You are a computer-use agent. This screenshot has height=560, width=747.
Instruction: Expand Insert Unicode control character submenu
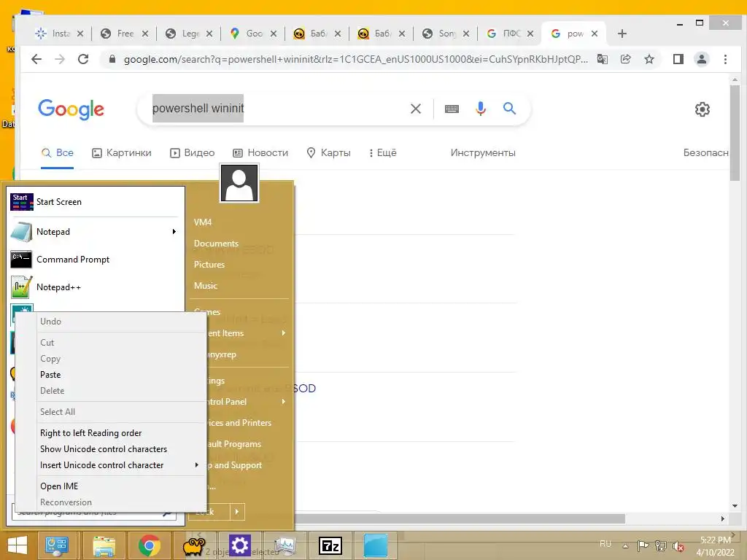[196, 464]
